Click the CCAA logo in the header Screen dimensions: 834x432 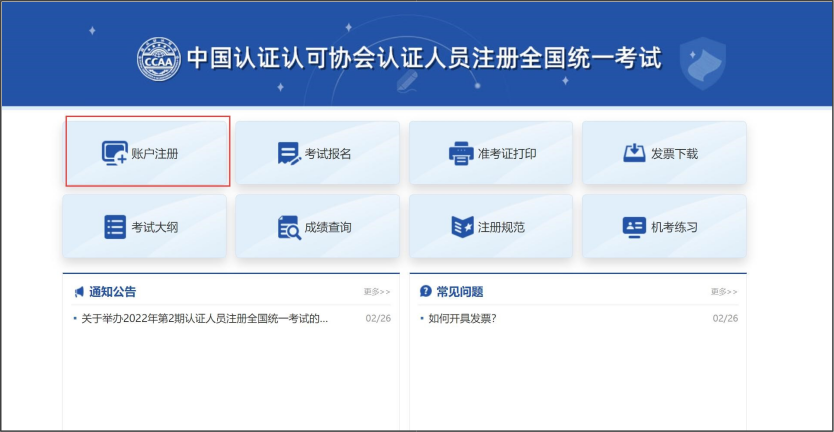(x=159, y=59)
